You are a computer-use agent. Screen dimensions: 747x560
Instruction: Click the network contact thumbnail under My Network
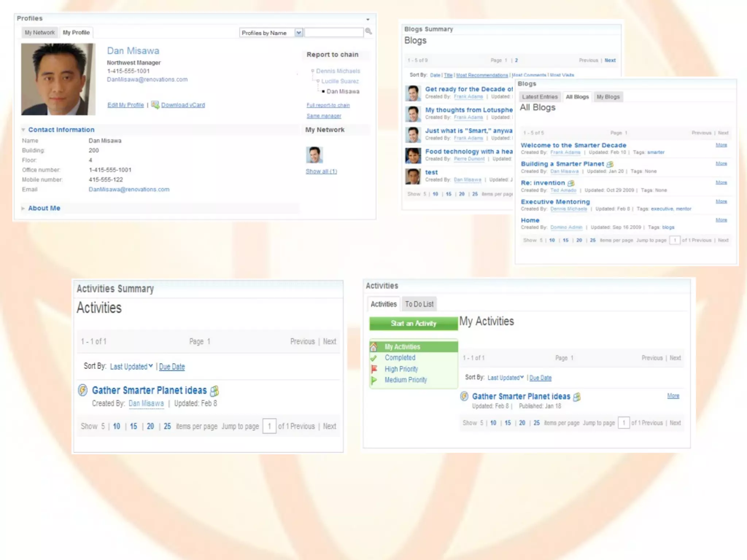[314, 155]
